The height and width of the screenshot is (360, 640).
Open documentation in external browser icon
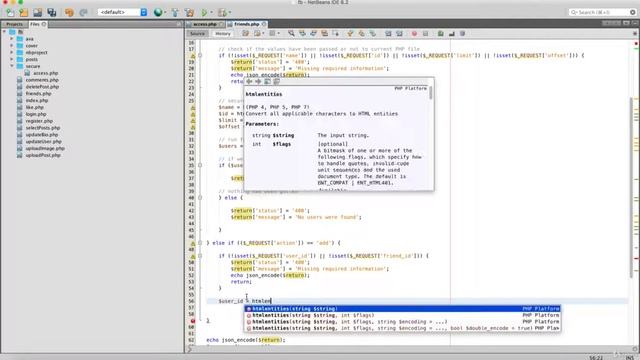(x=267, y=82)
